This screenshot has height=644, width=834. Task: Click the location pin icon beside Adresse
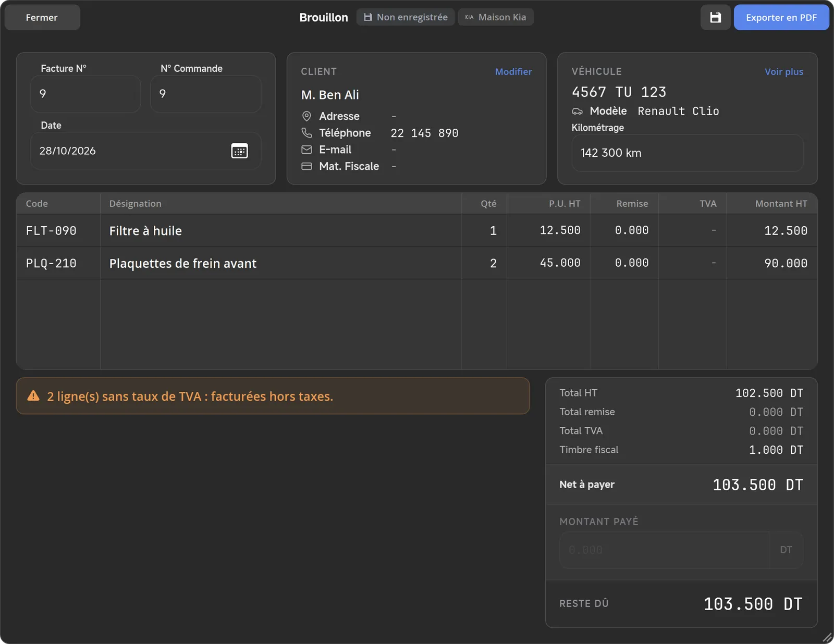tap(306, 116)
